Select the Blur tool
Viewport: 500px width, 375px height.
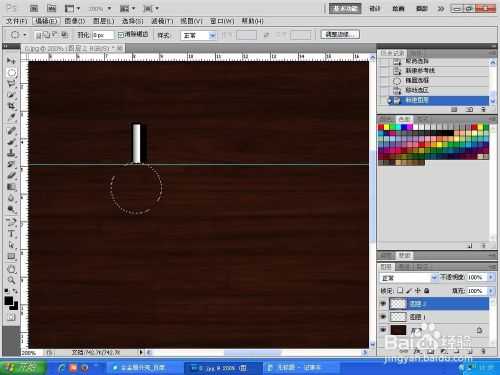point(11,198)
